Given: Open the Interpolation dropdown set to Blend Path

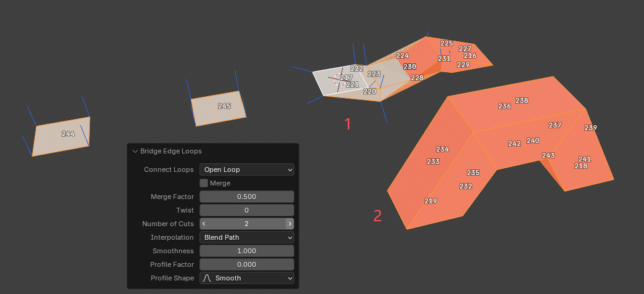Looking at the screenshot, I should (246, 237).
